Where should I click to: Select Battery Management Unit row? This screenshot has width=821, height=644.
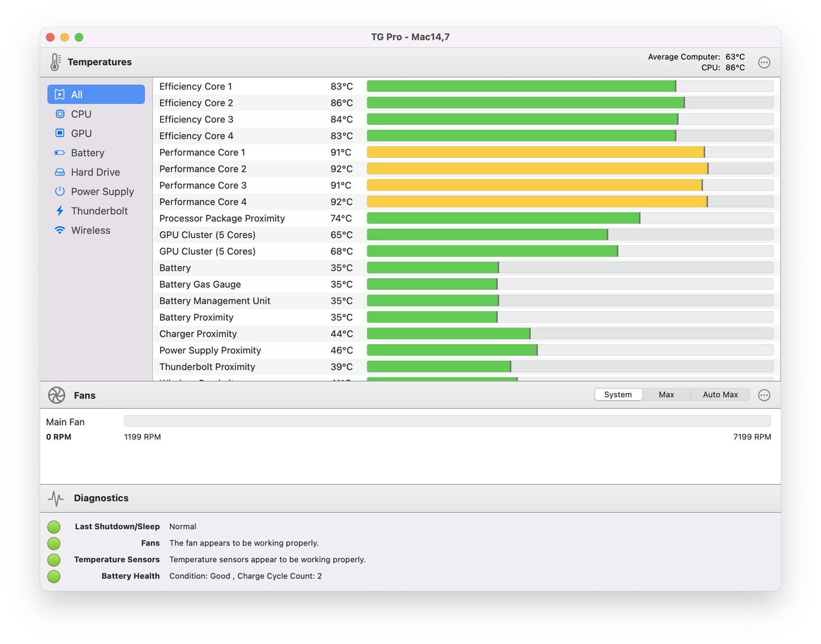click(x=467, y=301)
